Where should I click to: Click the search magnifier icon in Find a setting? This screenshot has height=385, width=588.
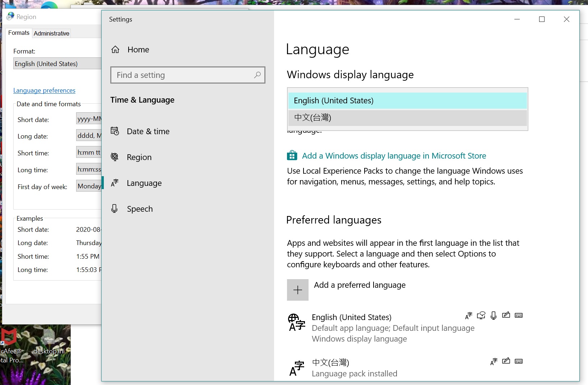(x=257, y=75)
